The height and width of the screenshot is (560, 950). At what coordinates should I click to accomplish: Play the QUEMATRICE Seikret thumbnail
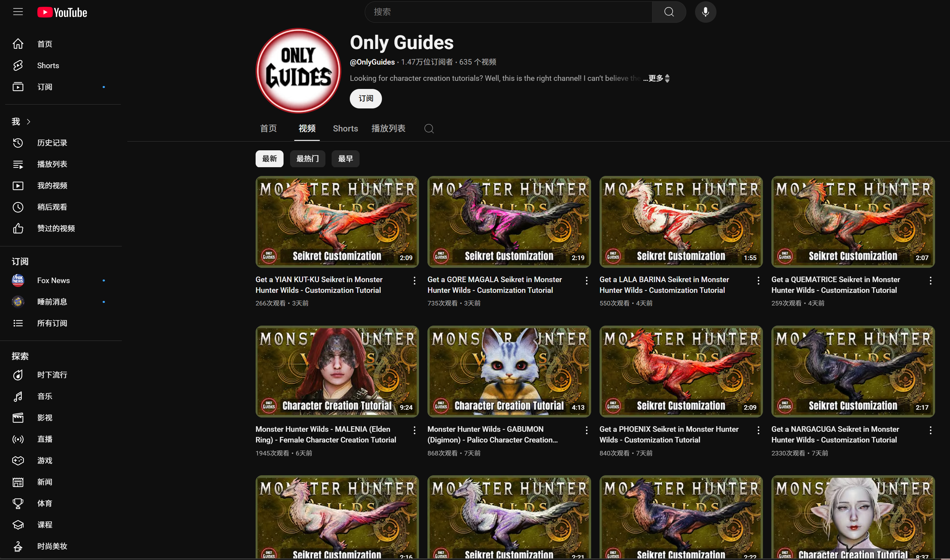point(853,222)
